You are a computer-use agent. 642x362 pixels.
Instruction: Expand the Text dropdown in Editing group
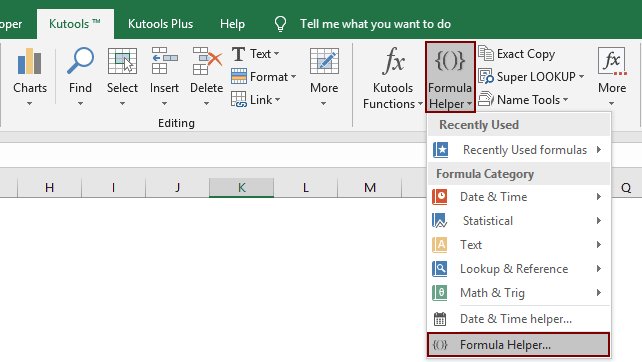(x=276, y=54)
